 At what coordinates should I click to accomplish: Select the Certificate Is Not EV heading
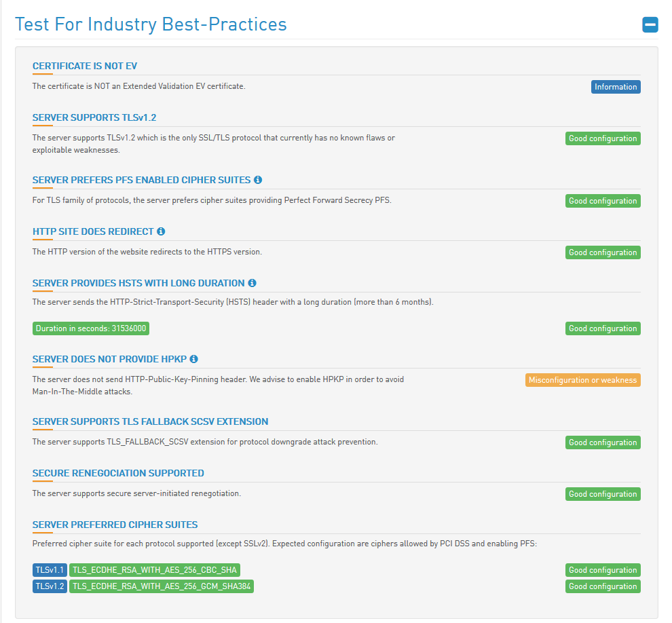coord(85,66)
